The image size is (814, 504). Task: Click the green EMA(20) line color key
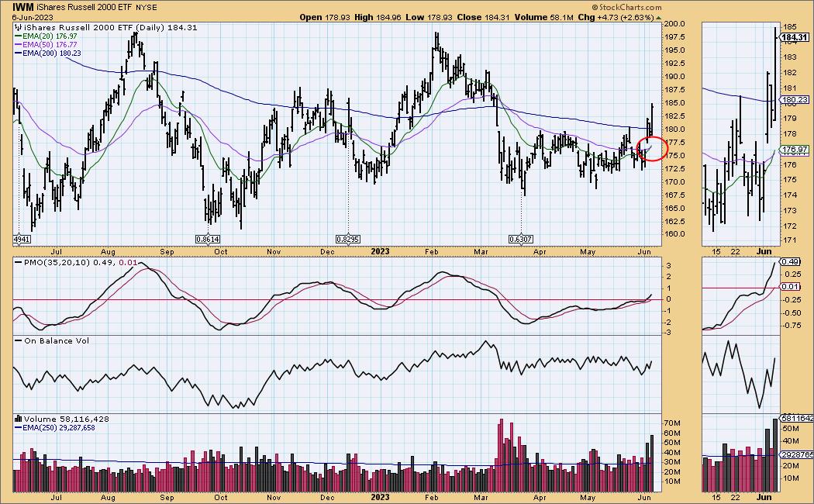(x=18, y=36)
